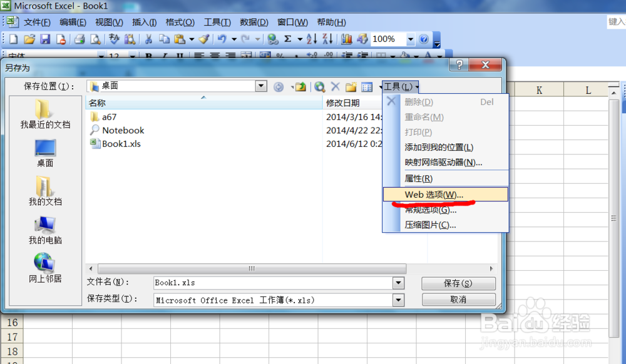Select 常规选项 from the tools menu

tap(431, 210)
